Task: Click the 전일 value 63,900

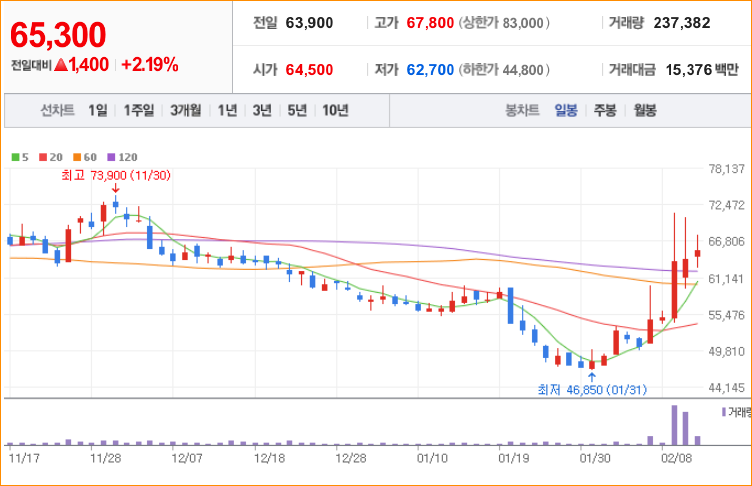Action: [x=309, y=23]
